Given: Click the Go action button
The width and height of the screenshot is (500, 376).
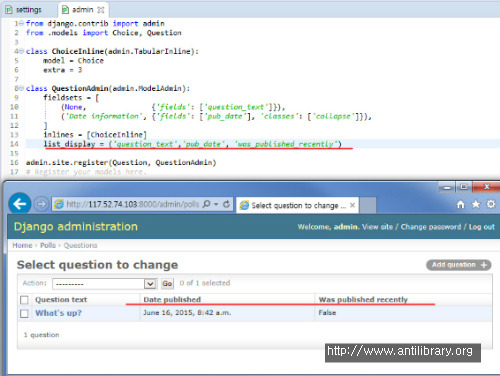Looking at the screenshot, I should (167, 284).
